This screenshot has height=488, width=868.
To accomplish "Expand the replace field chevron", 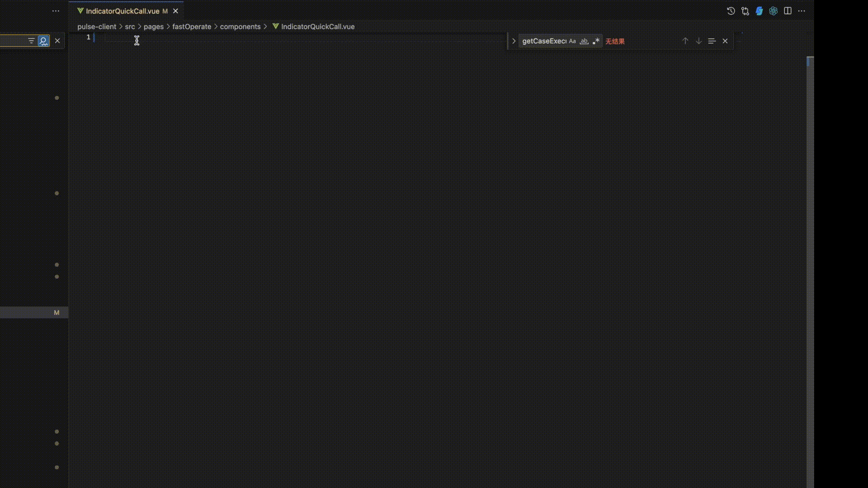I will [514, 41].
